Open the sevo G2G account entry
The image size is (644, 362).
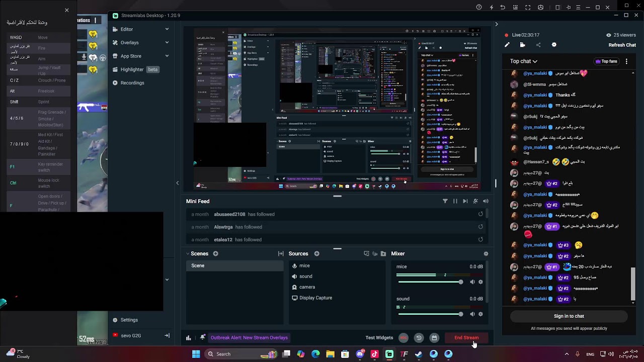(x=131, y=335)
